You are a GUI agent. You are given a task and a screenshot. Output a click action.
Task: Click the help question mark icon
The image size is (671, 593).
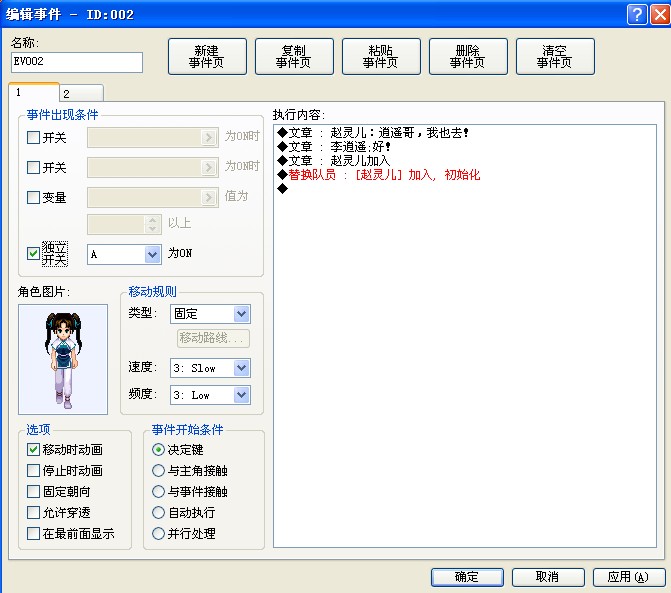coord(637,14)
